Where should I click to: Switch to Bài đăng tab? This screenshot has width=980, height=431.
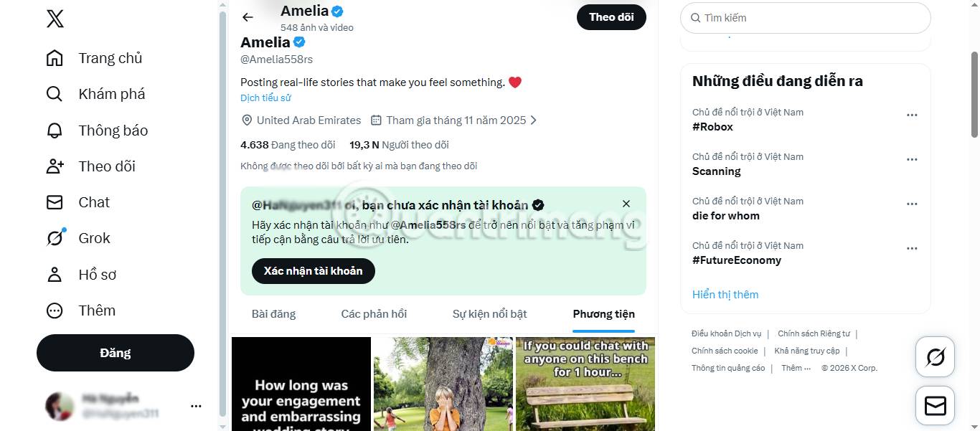(x=273, y=314)
